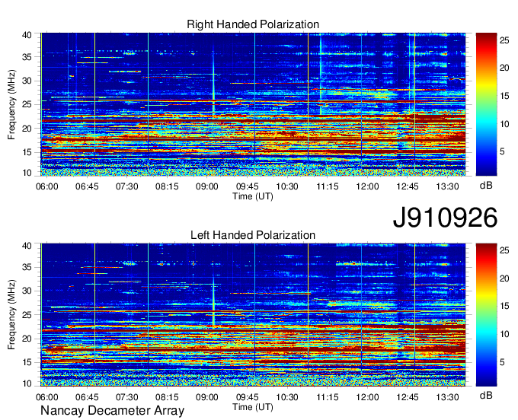Click the "12:45" time tick on Left Handed plot

408,397
